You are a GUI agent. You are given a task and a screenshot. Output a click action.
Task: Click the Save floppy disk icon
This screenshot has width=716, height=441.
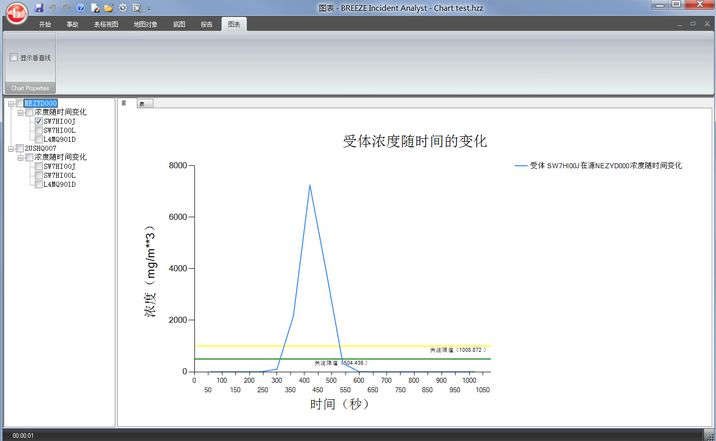[39, 8]
